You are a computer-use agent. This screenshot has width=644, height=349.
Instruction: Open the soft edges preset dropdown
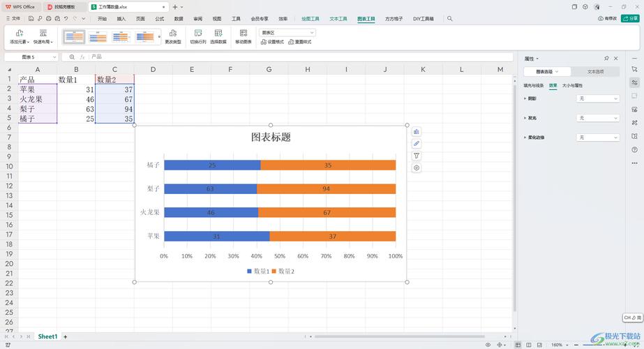pos(597,138)
